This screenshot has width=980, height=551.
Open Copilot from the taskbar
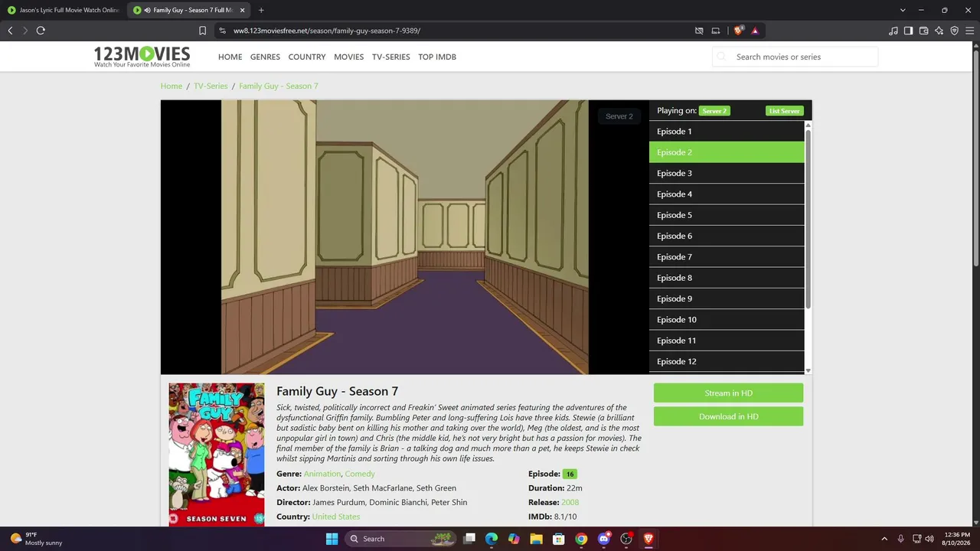[514, 539]
